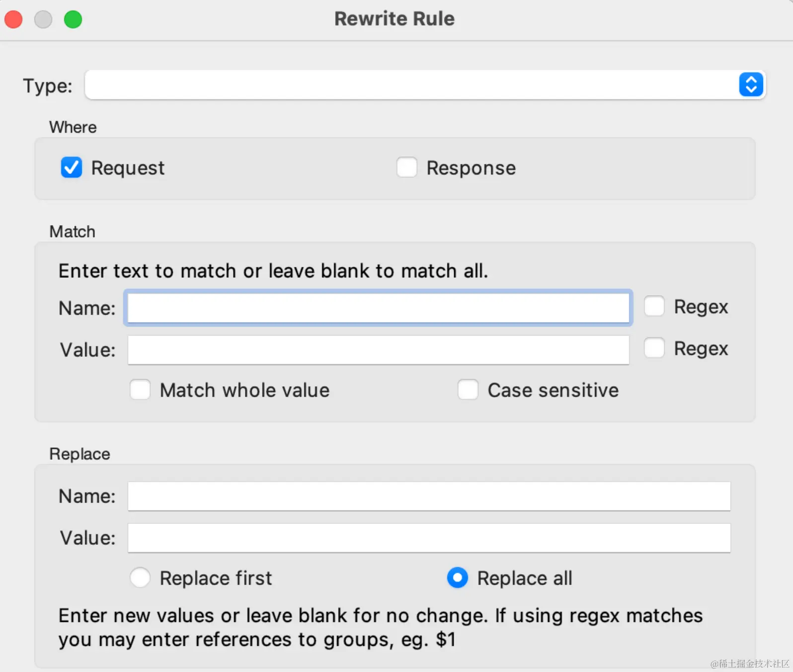Image resolution: width=793 pixels, height=672 pixels.
Task: Click the green zoom window button
Action: tap(73, 19)
